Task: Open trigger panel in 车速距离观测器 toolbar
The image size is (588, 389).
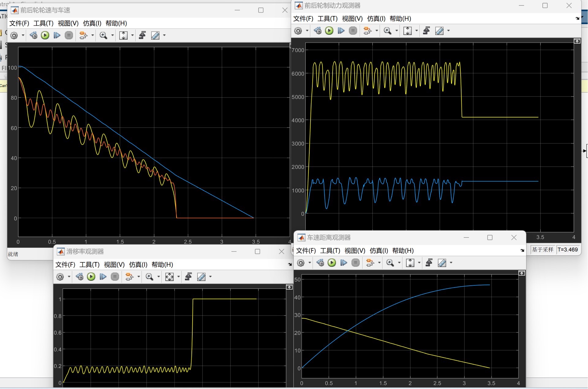Action: point(429,263)
